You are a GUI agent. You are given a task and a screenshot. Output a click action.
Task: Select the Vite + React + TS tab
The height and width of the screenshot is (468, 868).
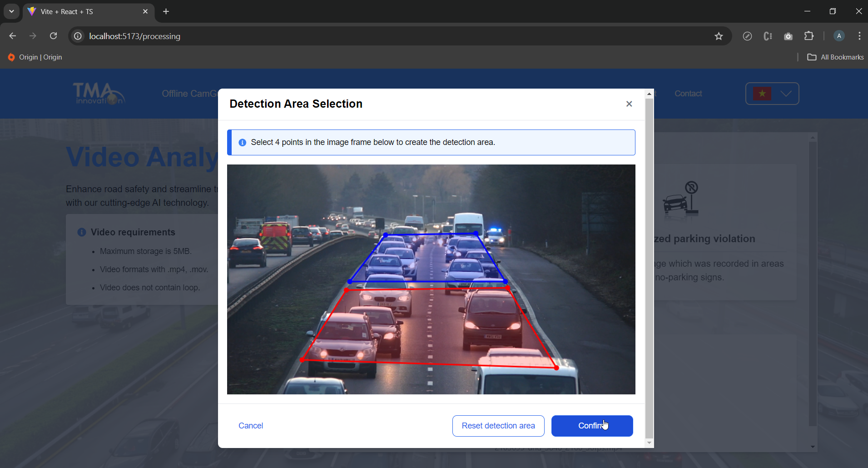89,11
